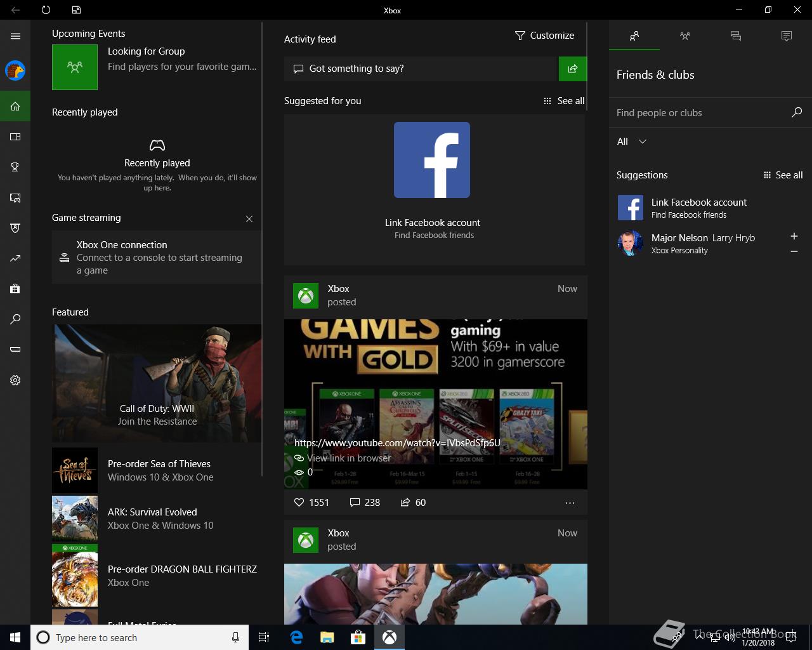Click Type here to search box
812x650 pixels.
(x=140, y=637)
